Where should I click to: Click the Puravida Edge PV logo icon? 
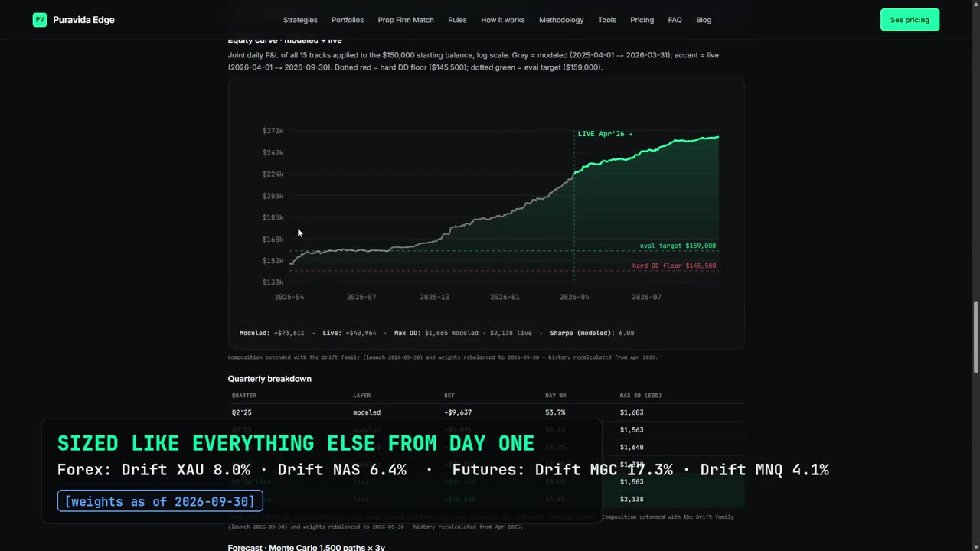(x=40, y=20)
